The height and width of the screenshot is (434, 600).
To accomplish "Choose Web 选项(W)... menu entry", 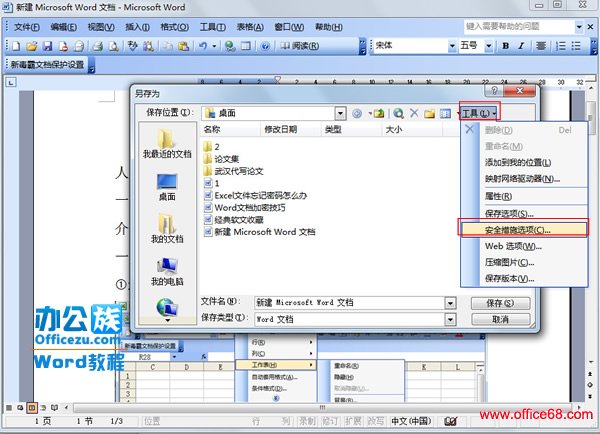I will [x=524, y=246].
